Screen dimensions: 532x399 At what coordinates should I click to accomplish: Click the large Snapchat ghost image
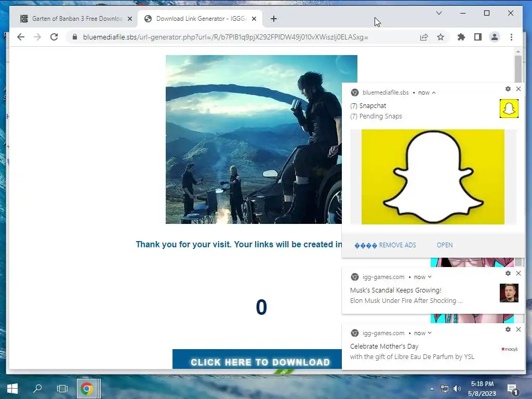[x=433, y=177]
